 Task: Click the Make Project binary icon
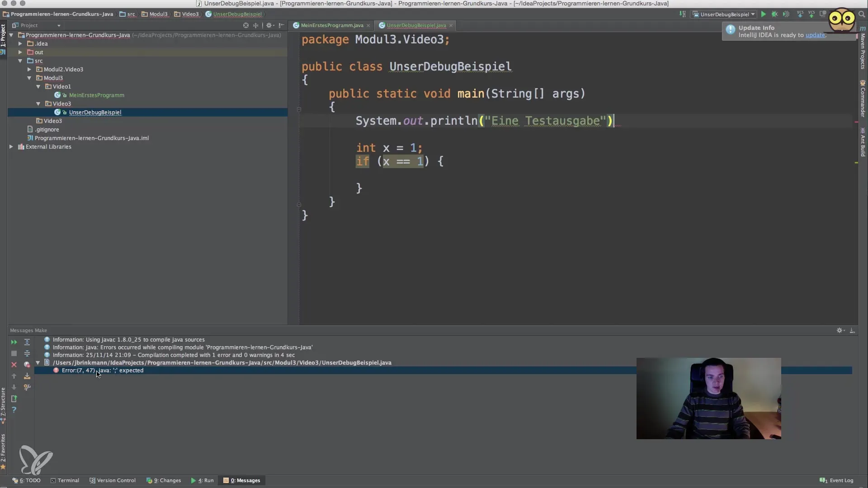coord(683,14)
